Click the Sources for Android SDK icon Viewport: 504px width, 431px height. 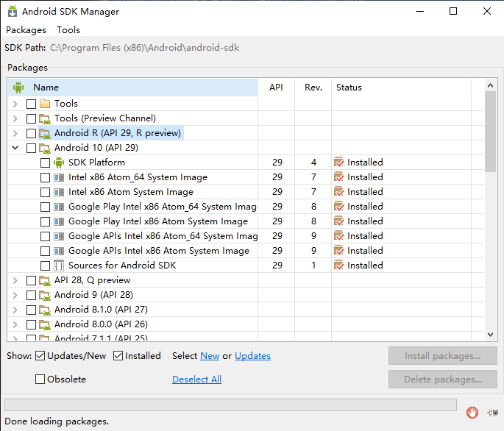click(59, 266)
